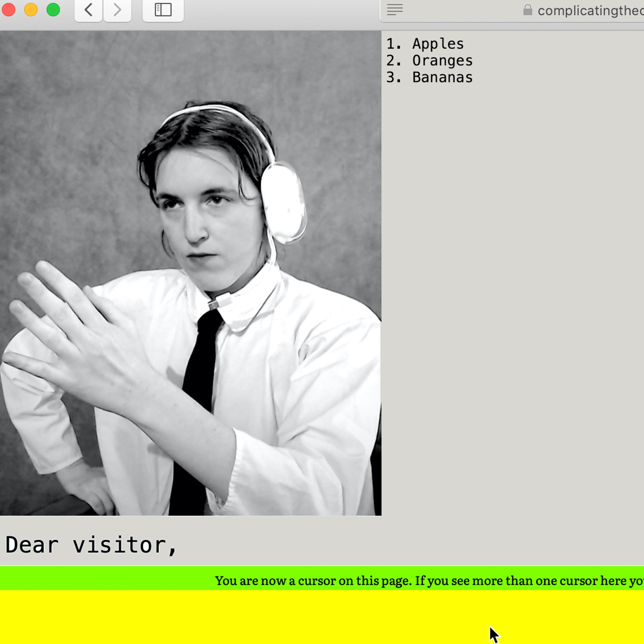
Task: Click the complicatingthe URL address field
Action: point(512,11)
